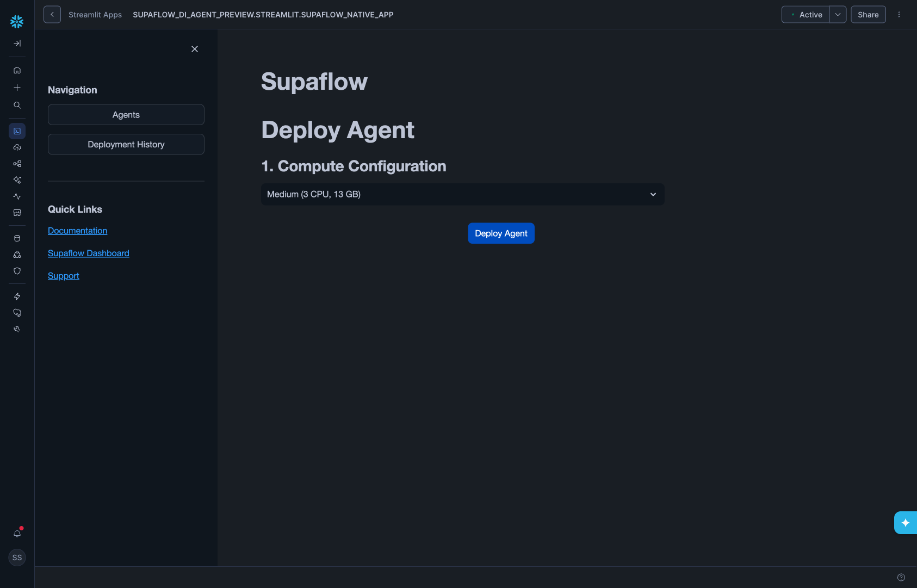Click the Snowflake logo icon
The image size is (917, 588).
17,22
